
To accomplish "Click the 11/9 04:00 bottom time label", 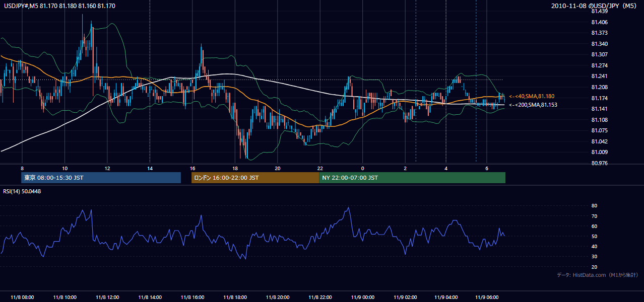I will 446,297.
